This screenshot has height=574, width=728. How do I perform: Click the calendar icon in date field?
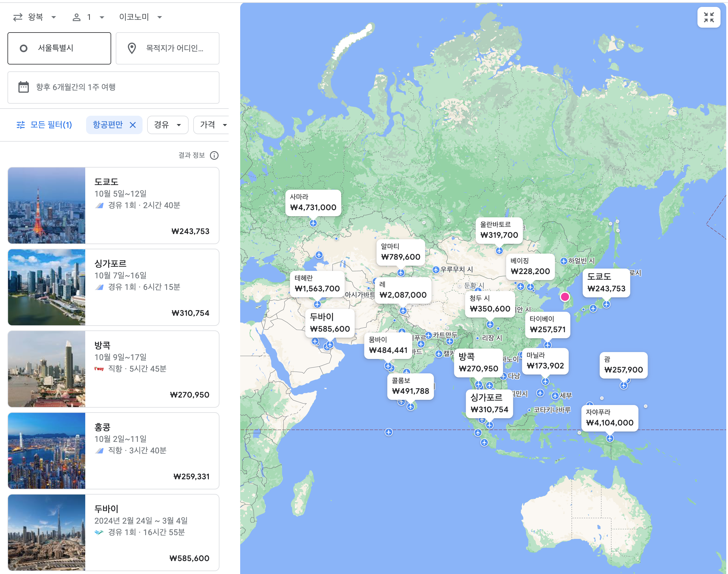coord(23,87)
